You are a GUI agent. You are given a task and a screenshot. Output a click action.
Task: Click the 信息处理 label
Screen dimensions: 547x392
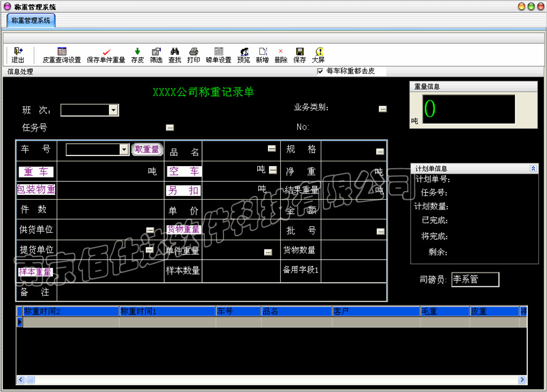20,72
